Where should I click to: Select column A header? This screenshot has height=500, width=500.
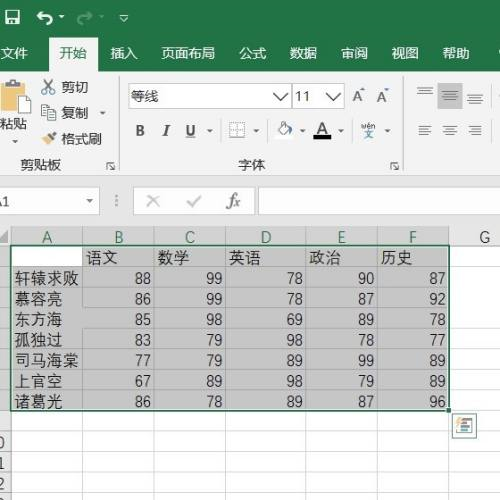47,237
